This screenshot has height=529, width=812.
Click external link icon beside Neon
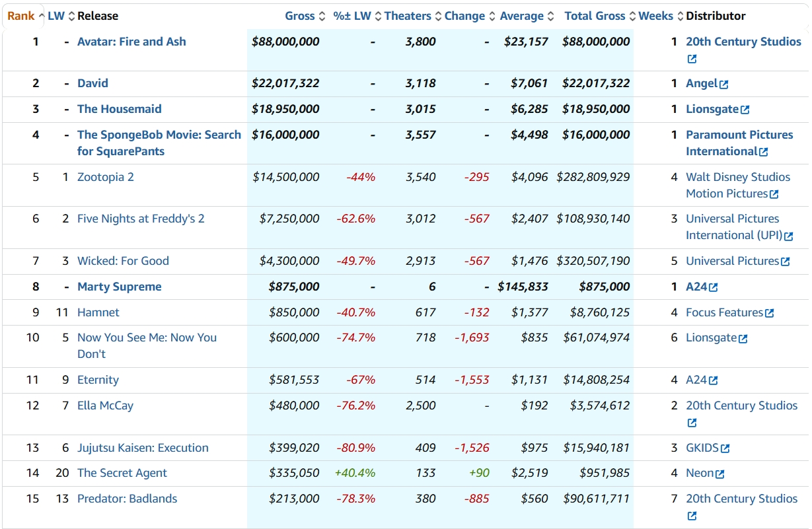point(720,474)
